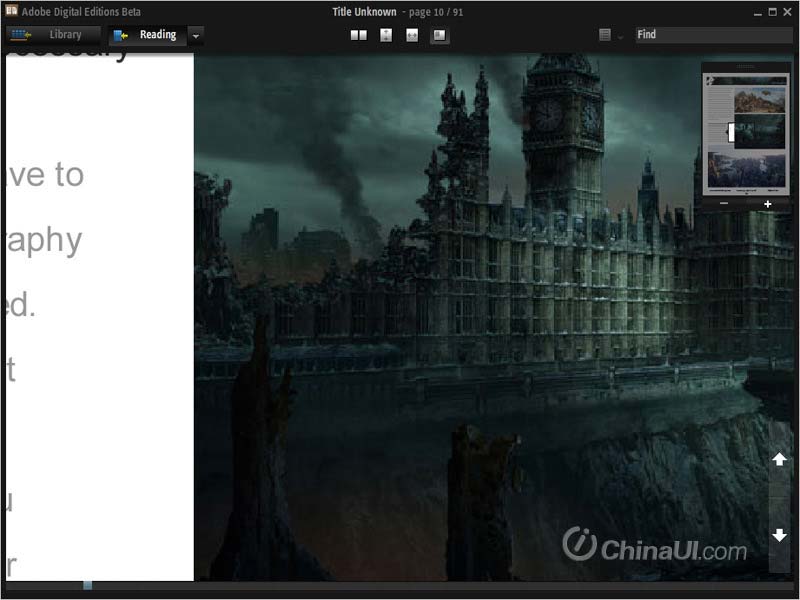Click the navigator panel drag grip
The width and height of the screenshot is (800, 600).
tap(745, 67)
